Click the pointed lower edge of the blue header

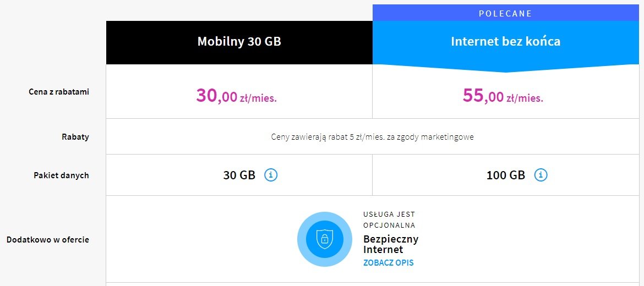(x=506, y=69)
